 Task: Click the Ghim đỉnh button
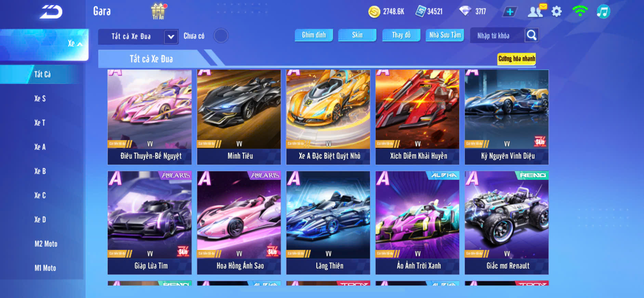pyautogui.click(x=314, y=35)
